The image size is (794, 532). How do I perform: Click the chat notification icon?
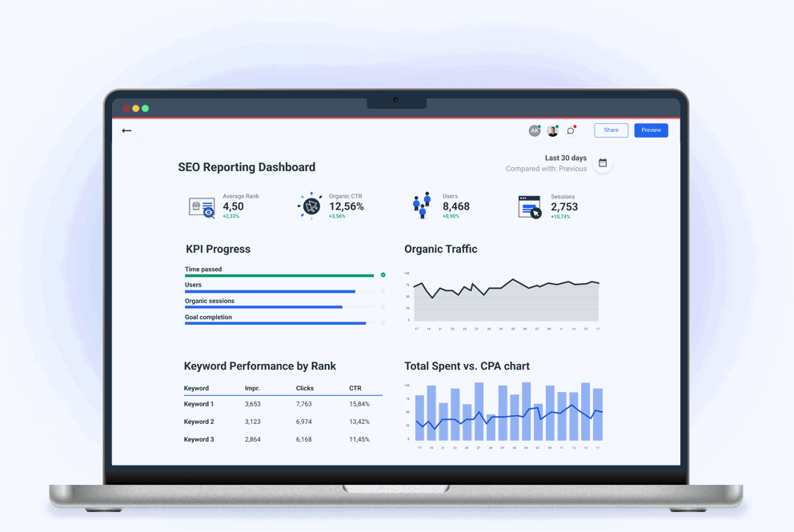[x=571, y=130]
